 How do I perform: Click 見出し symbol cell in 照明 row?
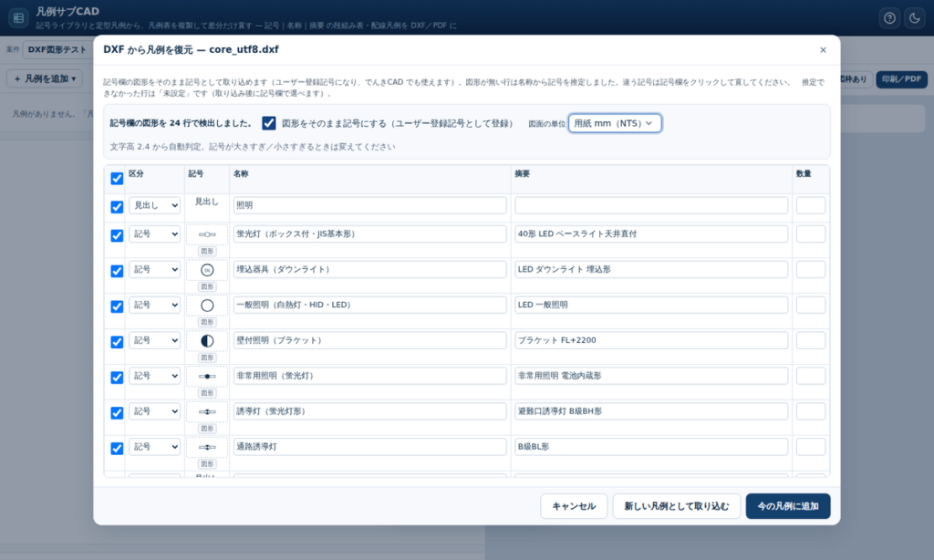tap(207, 202)
